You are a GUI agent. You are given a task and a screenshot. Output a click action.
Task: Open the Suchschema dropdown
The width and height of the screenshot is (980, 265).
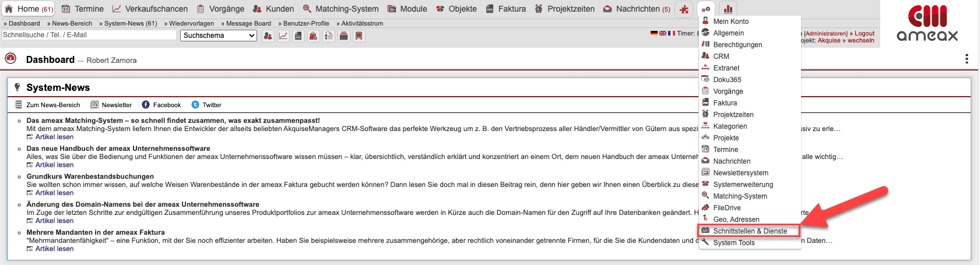tap(219, 36)
